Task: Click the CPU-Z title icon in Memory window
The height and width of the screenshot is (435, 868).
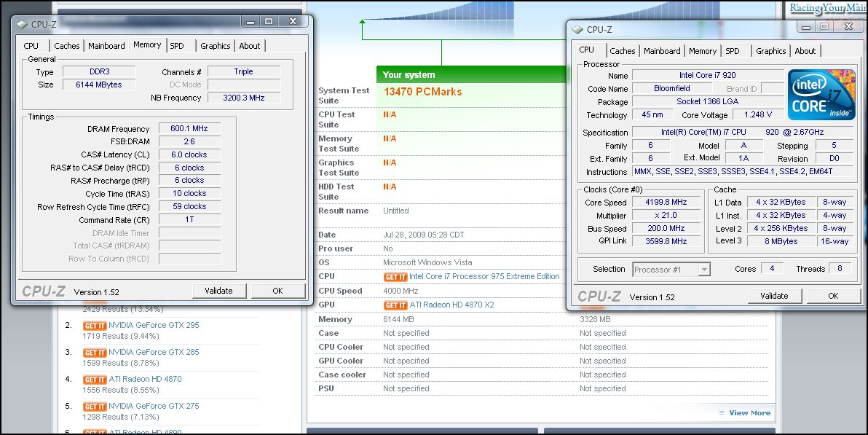Action: point(22,24)
